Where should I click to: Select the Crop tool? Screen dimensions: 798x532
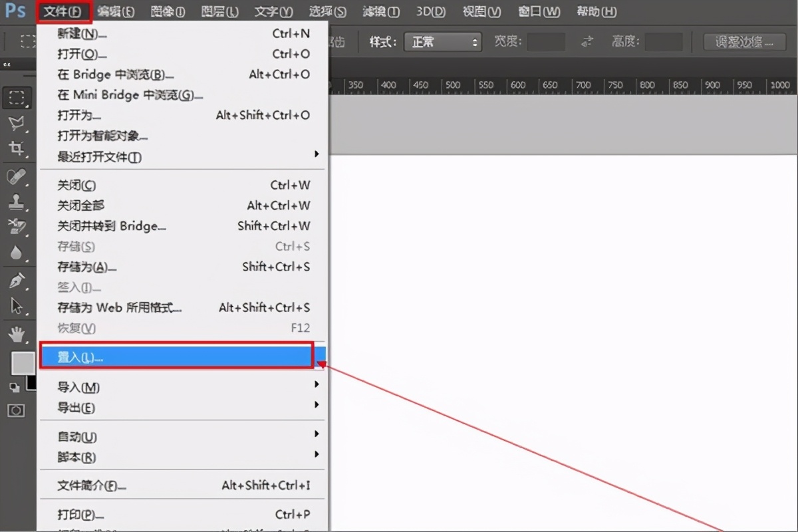[x=17, y=148]
